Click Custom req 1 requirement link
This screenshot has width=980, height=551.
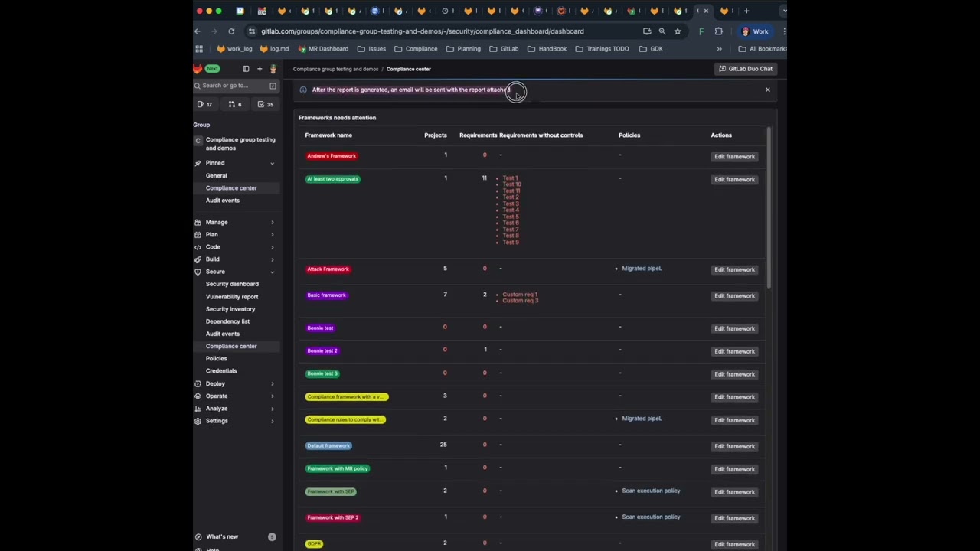[x=520, y=294]
